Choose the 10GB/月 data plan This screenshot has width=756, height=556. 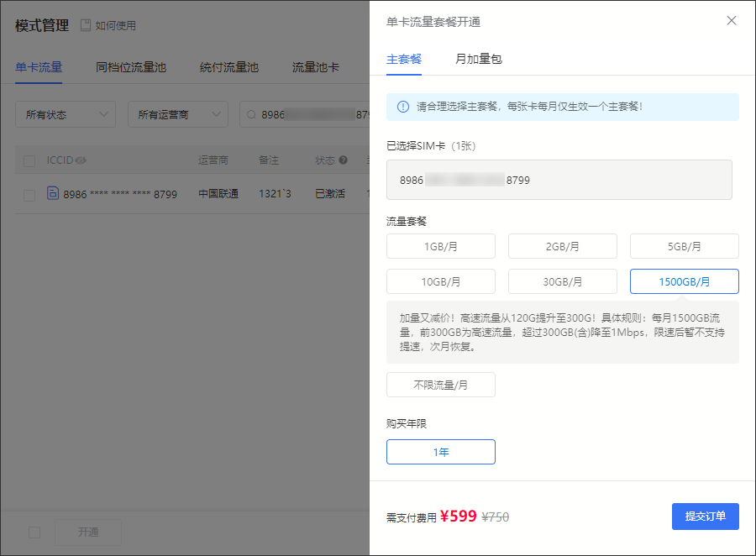click(440, 281)
